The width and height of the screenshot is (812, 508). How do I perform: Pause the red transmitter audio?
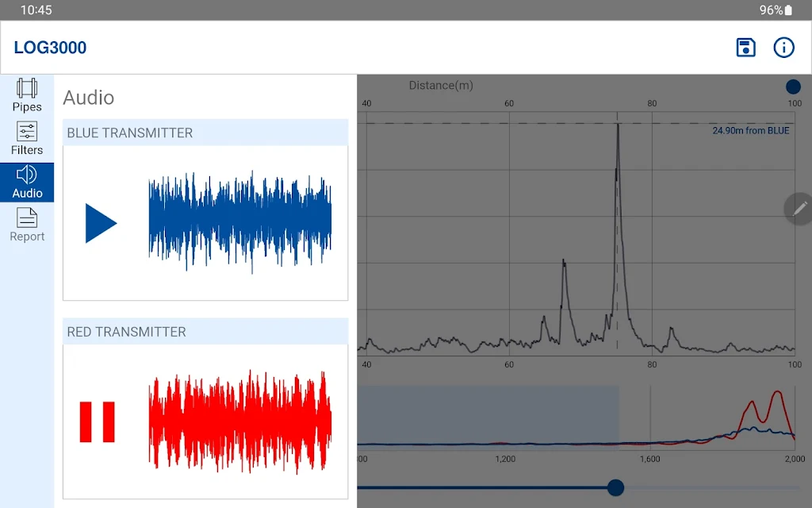click(x=98, y=421)
